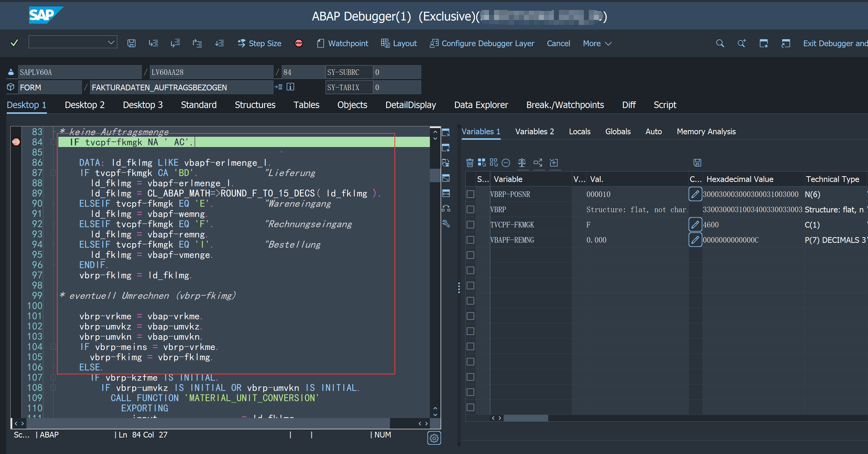This screenshot has height=454, width=868.
Task: Open the command field dropdown
Action: point(111,42)
